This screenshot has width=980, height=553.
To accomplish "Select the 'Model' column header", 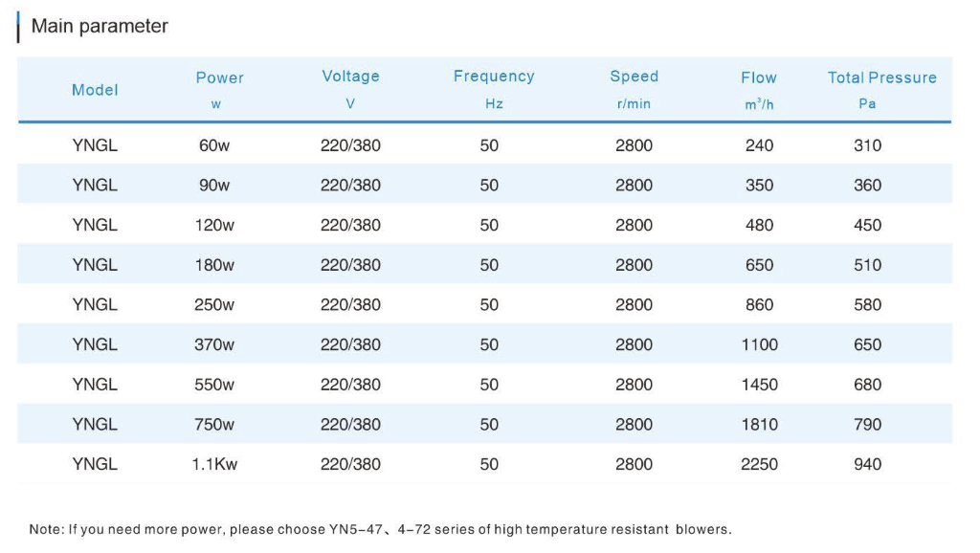I will pos(95,90).
